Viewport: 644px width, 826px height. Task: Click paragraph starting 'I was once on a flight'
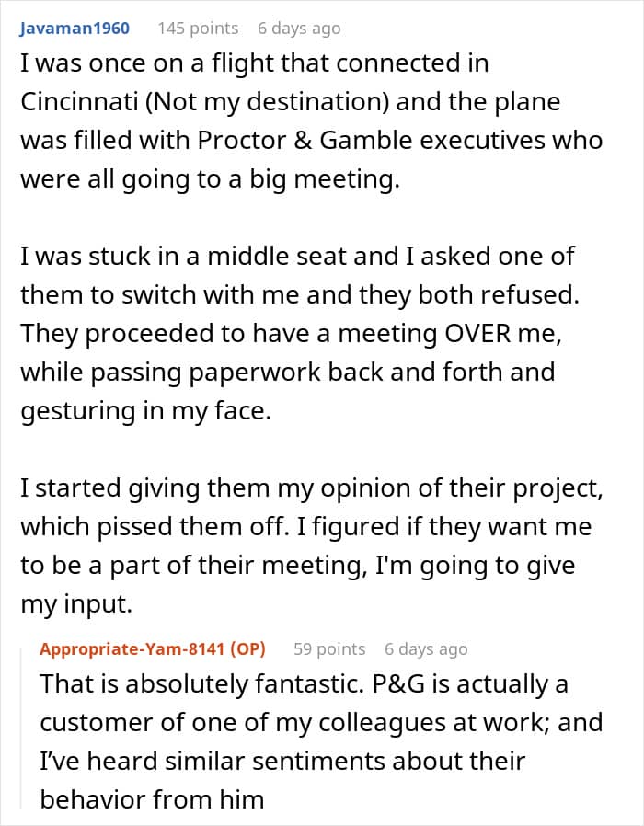[x=311, y=120]
